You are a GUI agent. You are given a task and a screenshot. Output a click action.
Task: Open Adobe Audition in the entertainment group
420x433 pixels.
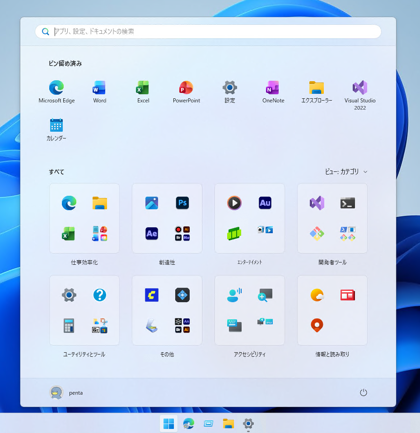(x=265, y=203)
